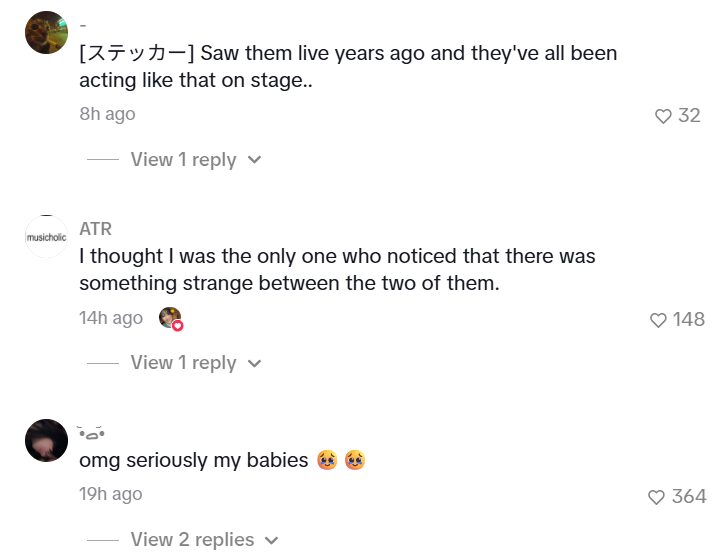Click the creator-liked avatar badge beside 14h ago
This screenshot has width=724, height=558.
171,319
